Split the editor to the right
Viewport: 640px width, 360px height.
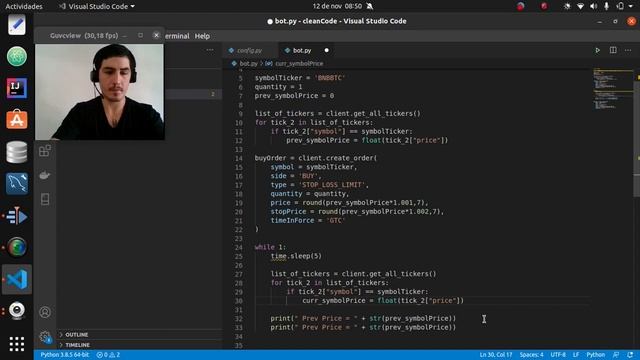[613, 50]
